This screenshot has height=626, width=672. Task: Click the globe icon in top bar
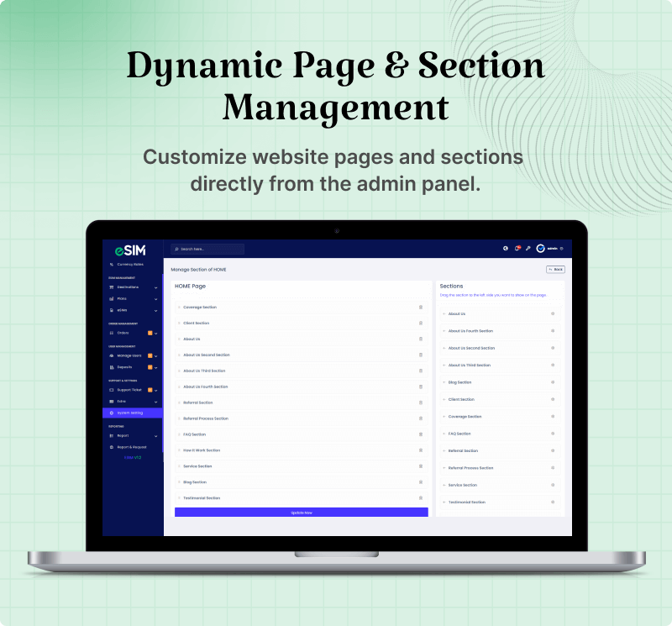coord(506,249)
